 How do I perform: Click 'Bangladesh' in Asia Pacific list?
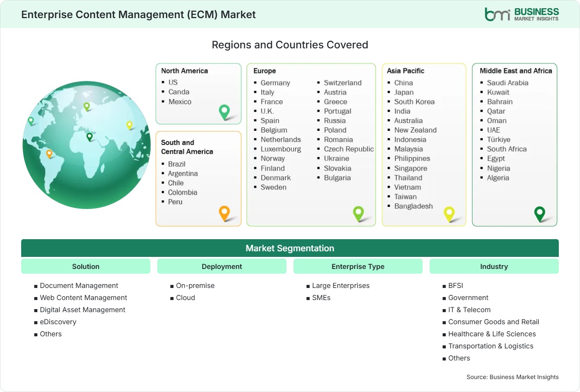point(414,206)
